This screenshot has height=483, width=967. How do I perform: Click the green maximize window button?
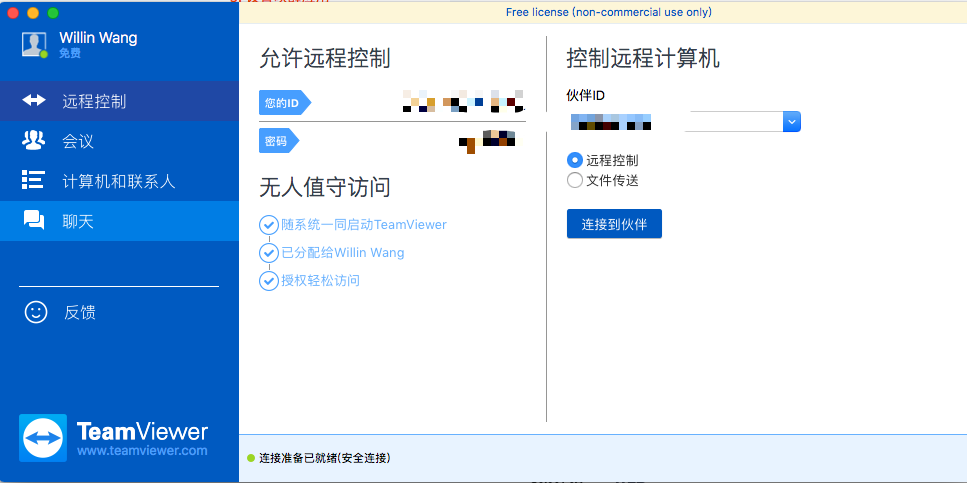53,13
